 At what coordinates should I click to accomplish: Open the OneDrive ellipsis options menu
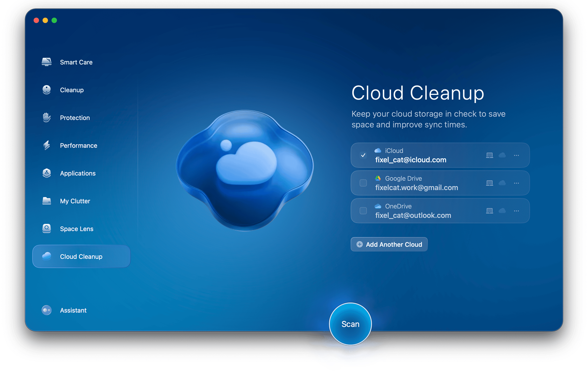pos(516,211)
